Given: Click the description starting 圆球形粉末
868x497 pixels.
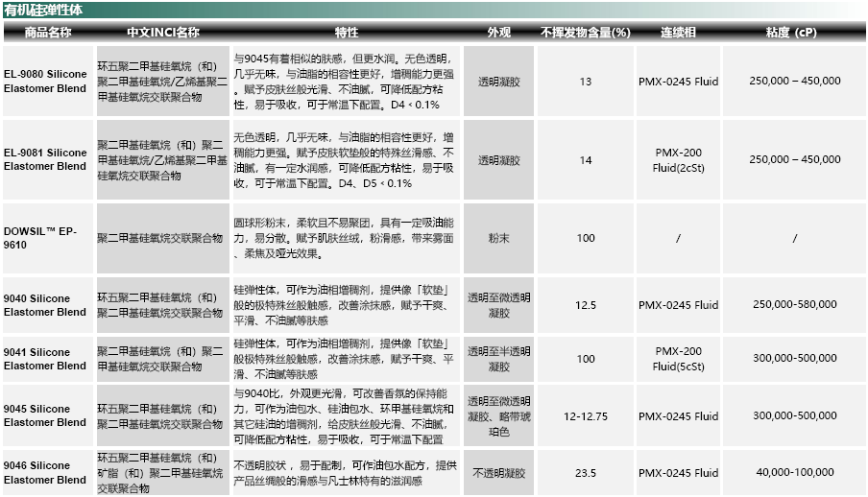Looking at the screenshot, I should click(346, 238).
